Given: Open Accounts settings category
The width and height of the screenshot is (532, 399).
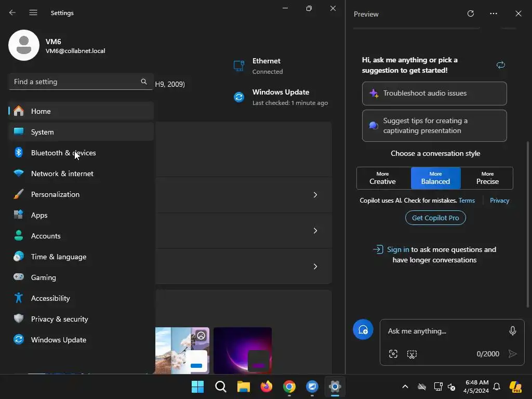Looking at the screenshot, I should pyautogui.click(x=81, y=236).
